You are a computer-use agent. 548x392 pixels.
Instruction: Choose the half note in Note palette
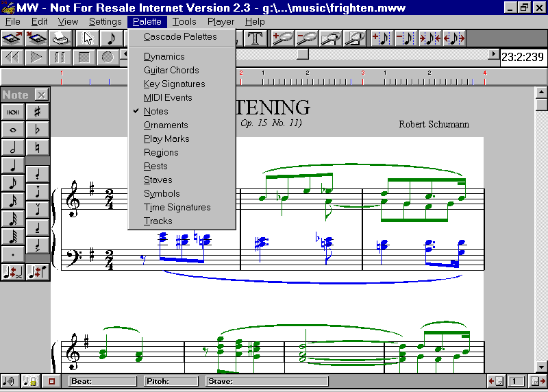13,147
